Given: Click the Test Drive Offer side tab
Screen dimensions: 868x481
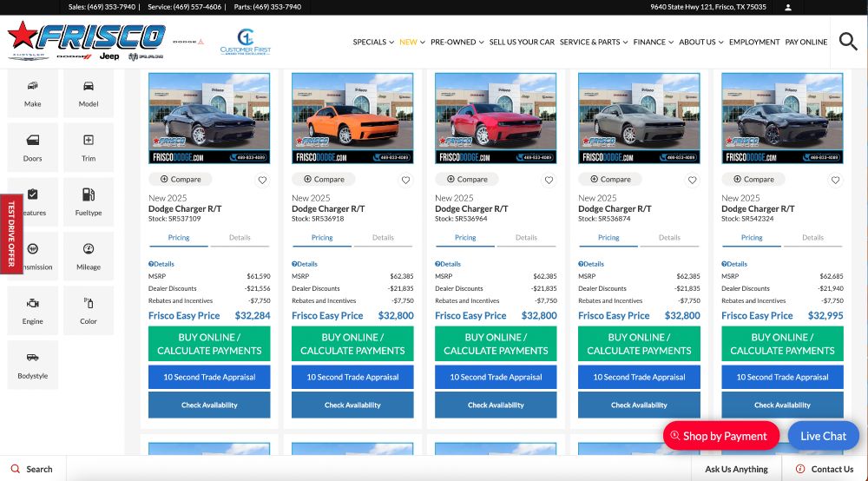Looking at the screenshot, I should point(11,234).
